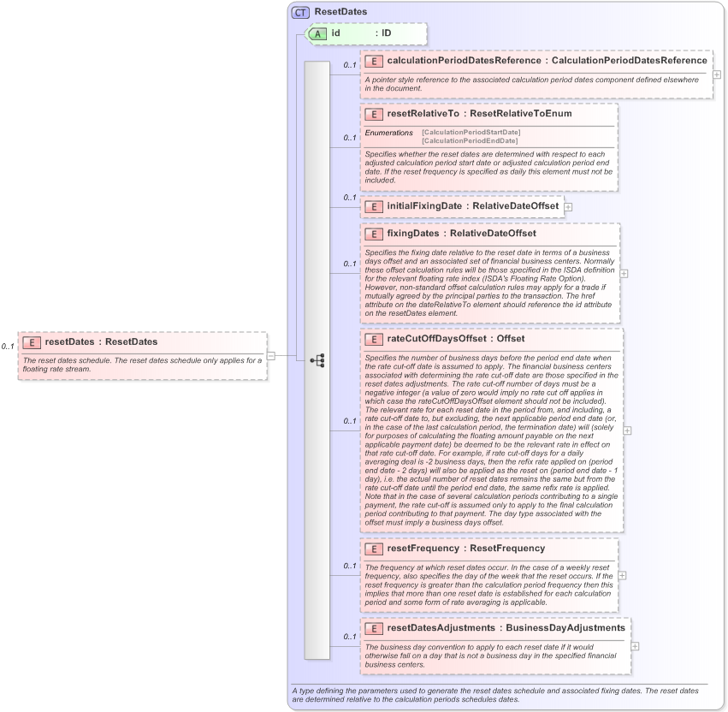Select the resetDatesAdjustments element name
728x712 pixels.
(441, 628)
